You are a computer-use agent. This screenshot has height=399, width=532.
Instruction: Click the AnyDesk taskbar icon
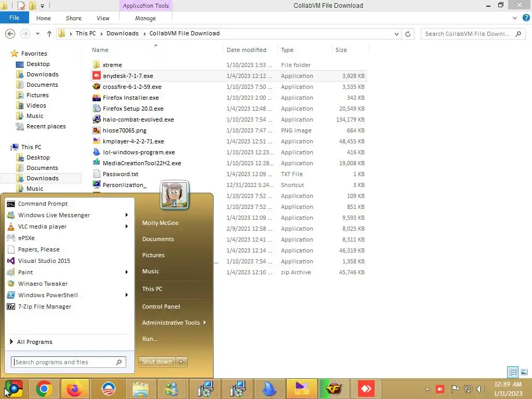pos(366,389)
